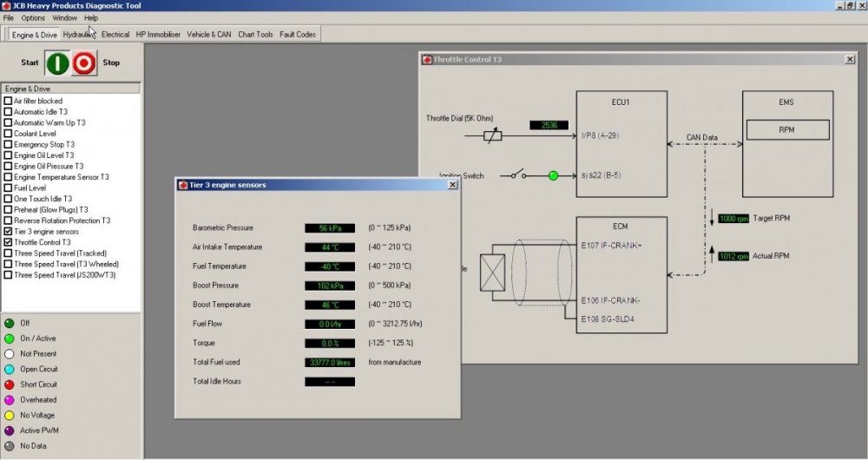Click the Barometric Pressure value field
The image size is (868, 460).
(329, 228)
